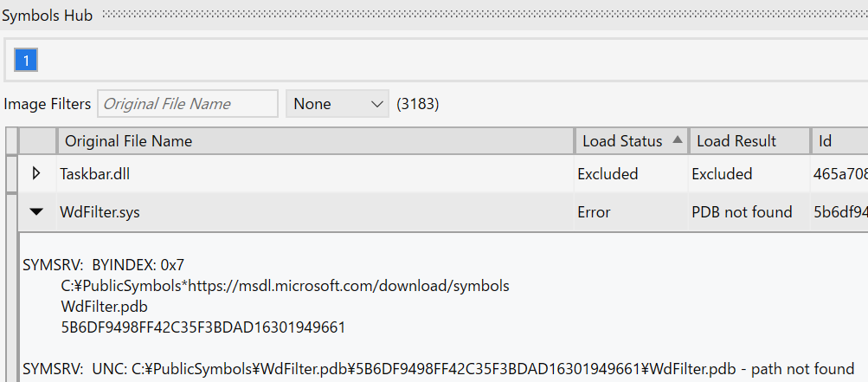Select page 1 button
This screenshot has width=868, height=382.
[x=26, y=60]
